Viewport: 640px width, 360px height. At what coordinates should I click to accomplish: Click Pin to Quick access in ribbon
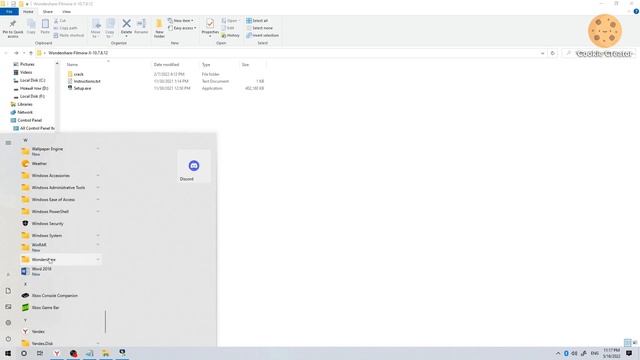point(13,28)
